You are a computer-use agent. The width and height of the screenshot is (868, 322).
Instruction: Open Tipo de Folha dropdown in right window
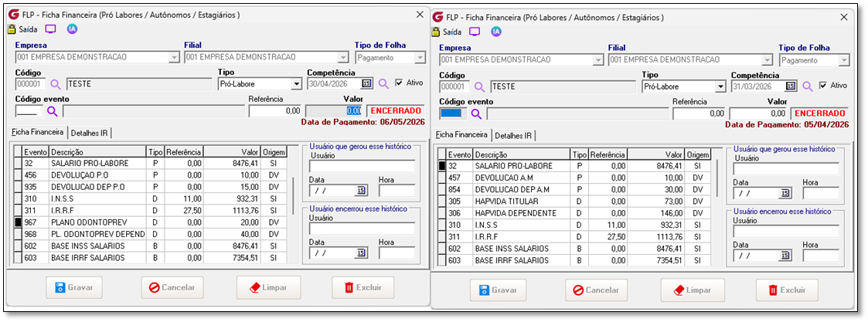click(x=843, y=59)
